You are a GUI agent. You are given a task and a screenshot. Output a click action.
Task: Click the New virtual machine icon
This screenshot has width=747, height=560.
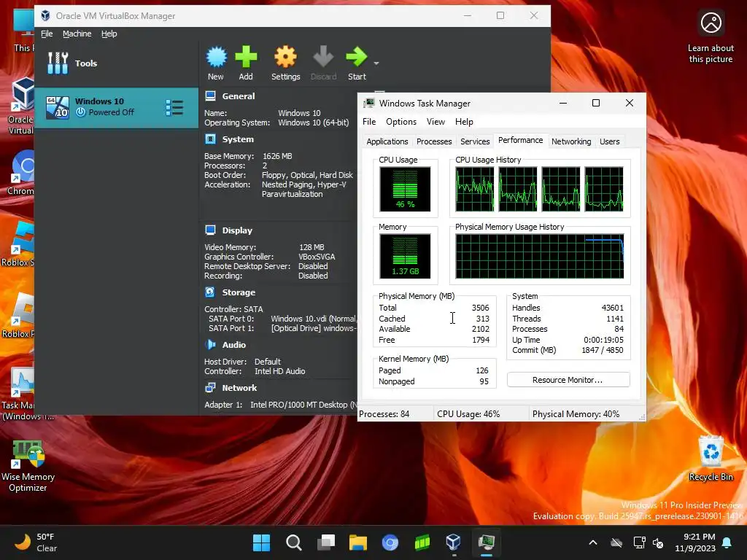[x=216, y=57]
